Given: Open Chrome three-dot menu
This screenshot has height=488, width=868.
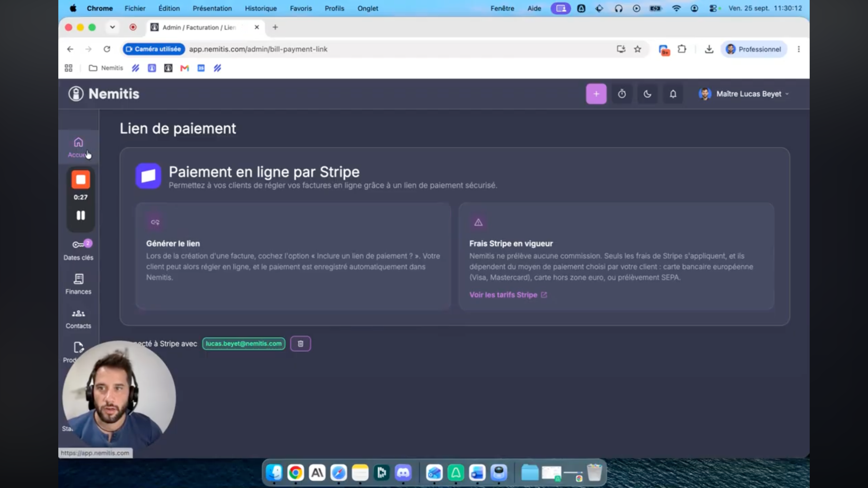Looking at the screenshot, I should pos(799,49).
